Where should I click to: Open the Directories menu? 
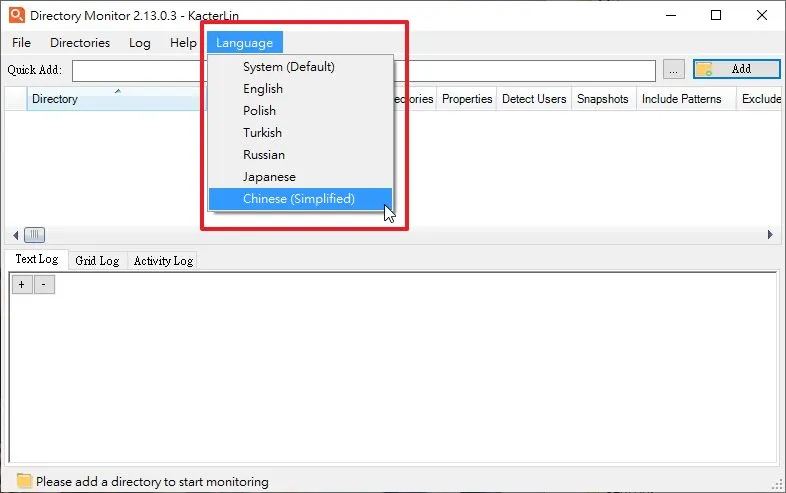tap(80, 43)
